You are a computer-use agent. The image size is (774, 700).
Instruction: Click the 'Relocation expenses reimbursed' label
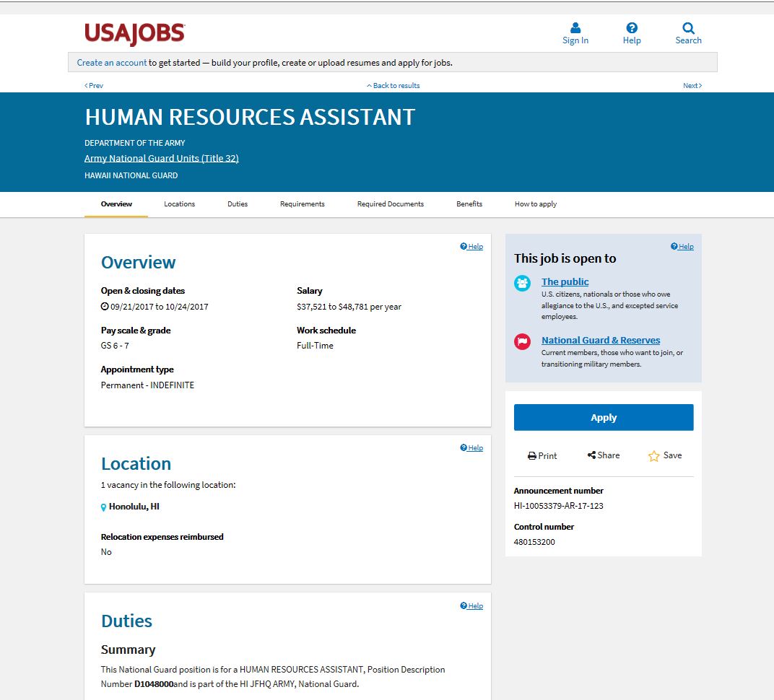click(162, 537)
